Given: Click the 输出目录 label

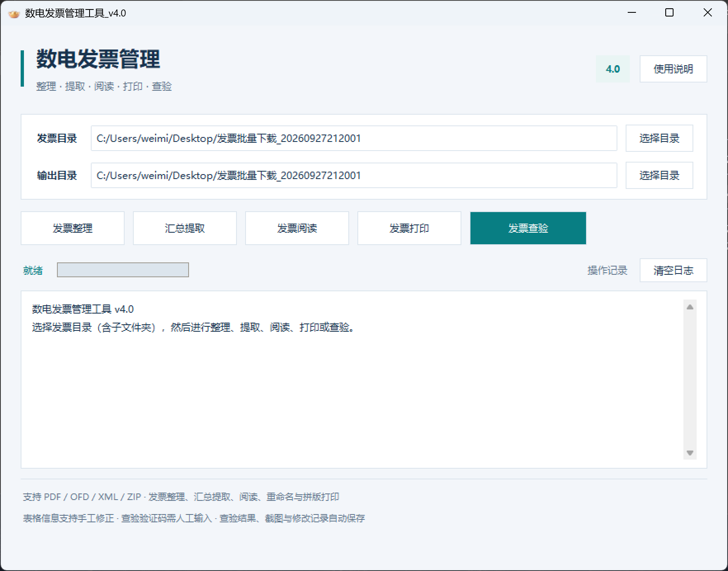Looking at the screenshot, I should 57,175.
